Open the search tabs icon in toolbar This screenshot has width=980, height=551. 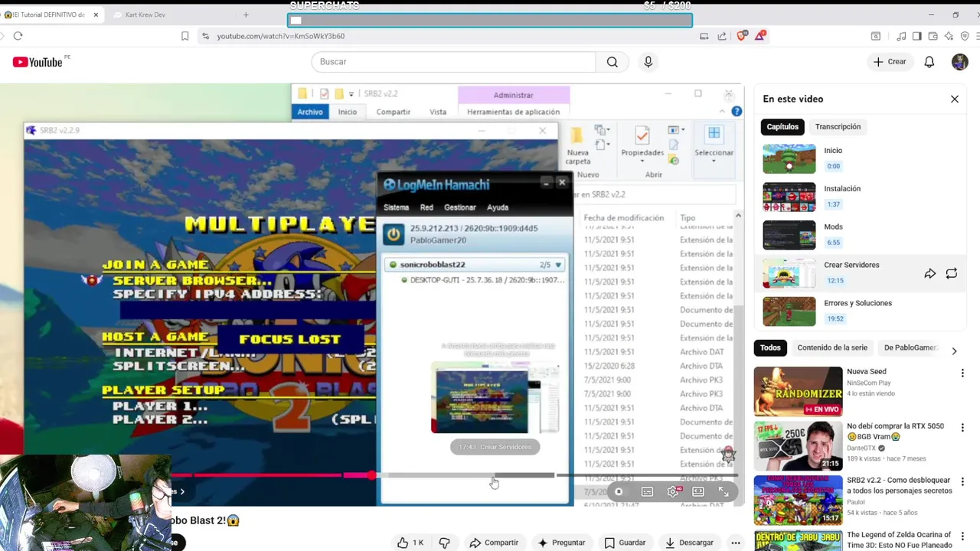coord(875,36)
